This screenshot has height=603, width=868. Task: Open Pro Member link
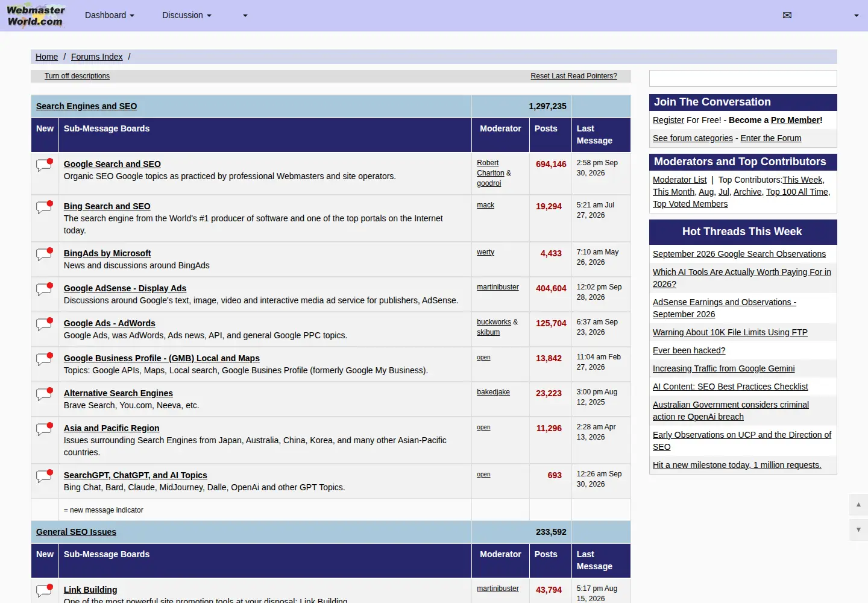click(x=795, y=120)
